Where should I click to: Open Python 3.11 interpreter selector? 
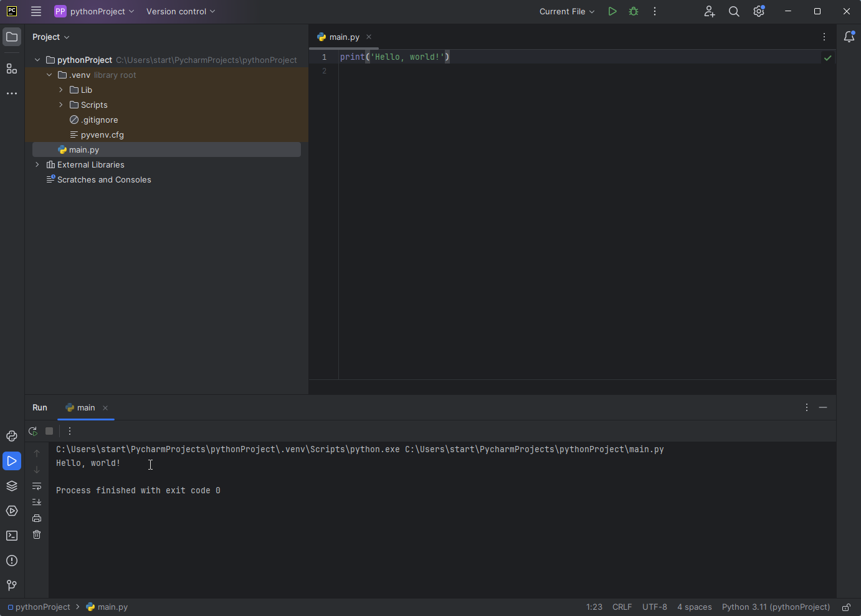(776, 607)
